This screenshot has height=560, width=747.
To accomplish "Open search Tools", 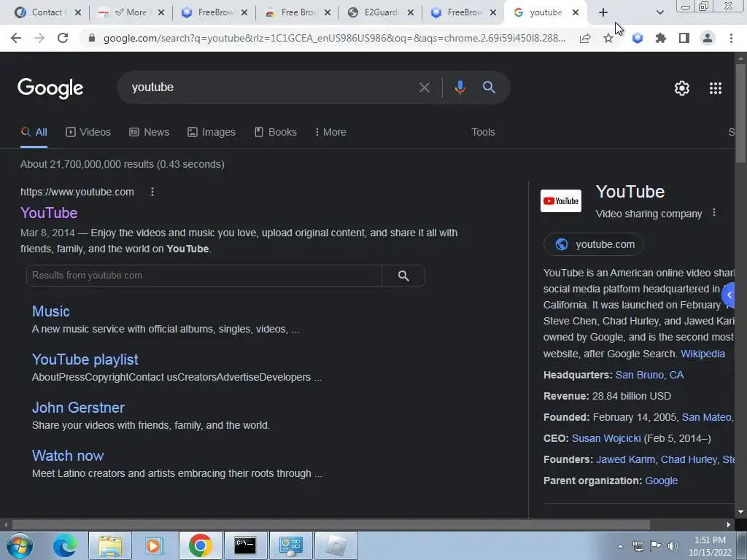I will (483, 133).
